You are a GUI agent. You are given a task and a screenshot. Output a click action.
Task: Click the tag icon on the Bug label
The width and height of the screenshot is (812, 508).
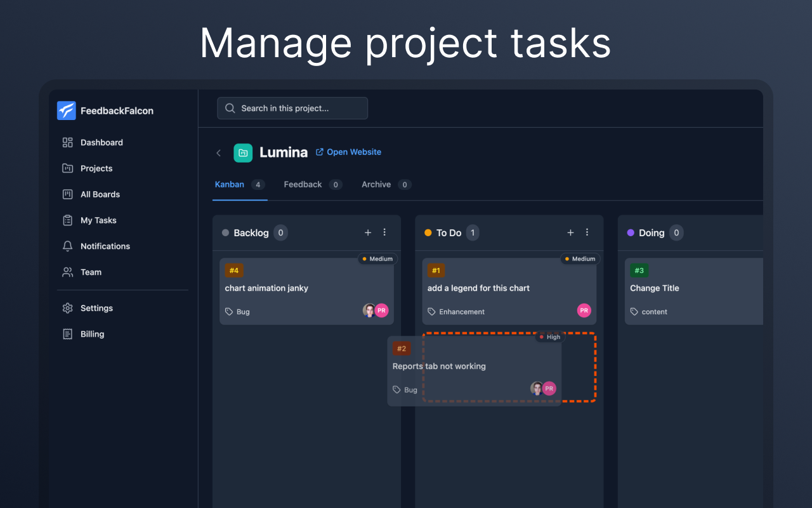tap(228, 311)
